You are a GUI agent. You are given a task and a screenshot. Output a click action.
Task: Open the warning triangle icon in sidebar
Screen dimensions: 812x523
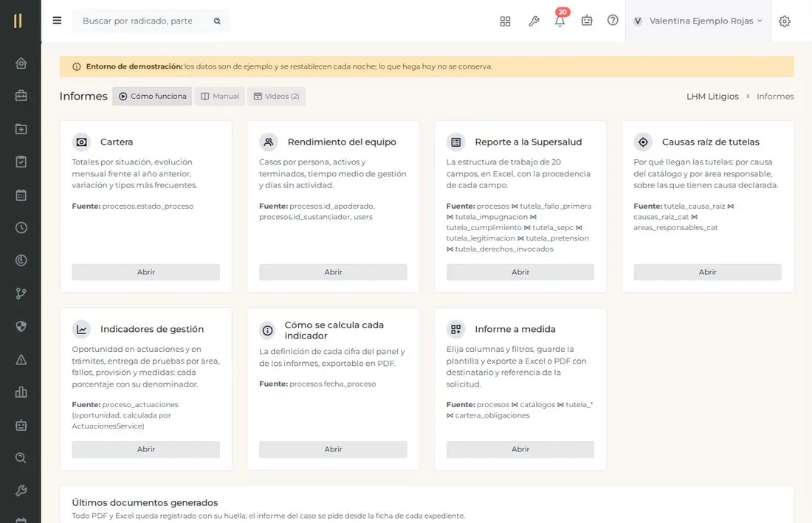click(x=21, y=359)
